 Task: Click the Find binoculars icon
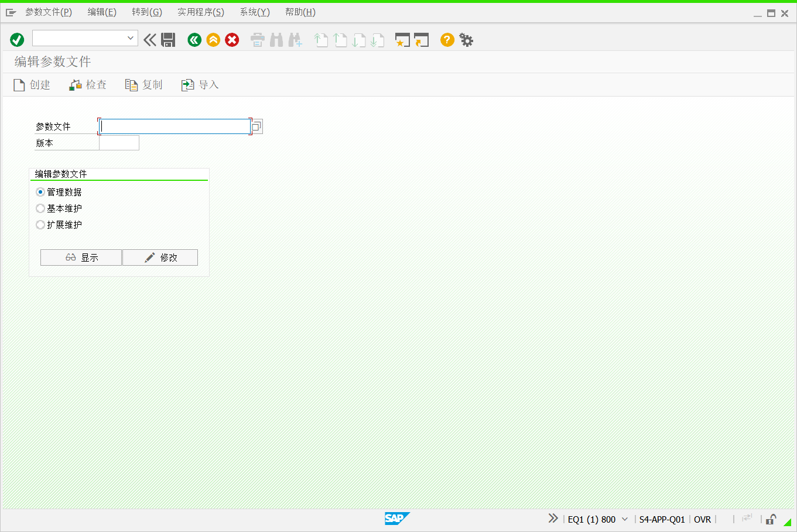tap(276, 40)
